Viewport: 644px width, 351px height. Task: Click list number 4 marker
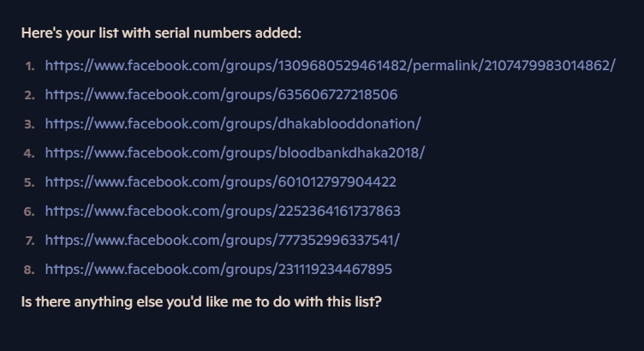click(30, 153)
